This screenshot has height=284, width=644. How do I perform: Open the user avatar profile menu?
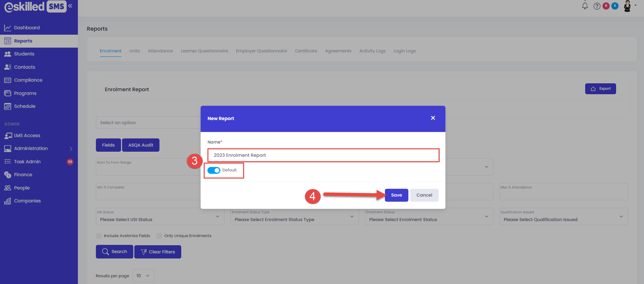click(x=628, y=6)
